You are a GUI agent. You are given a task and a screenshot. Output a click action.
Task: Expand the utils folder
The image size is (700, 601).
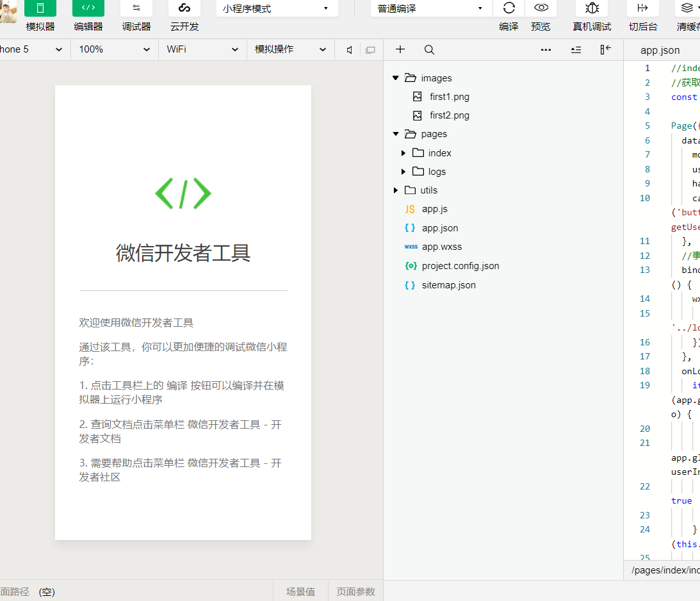396,191
